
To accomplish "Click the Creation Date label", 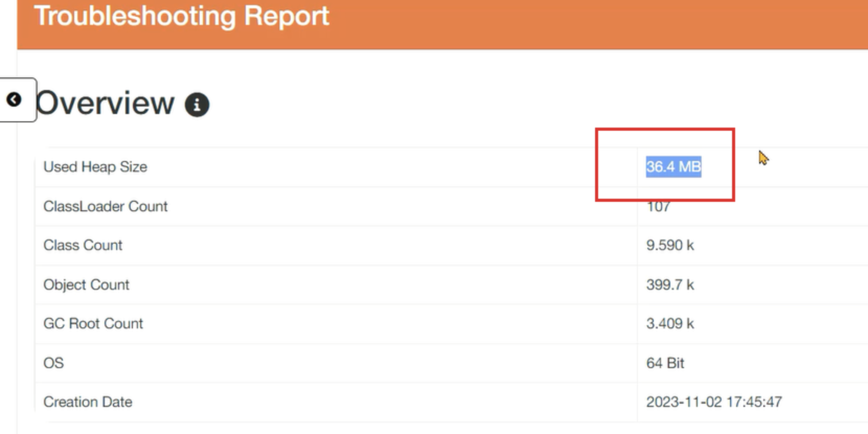I will click(x=88, y=402).
